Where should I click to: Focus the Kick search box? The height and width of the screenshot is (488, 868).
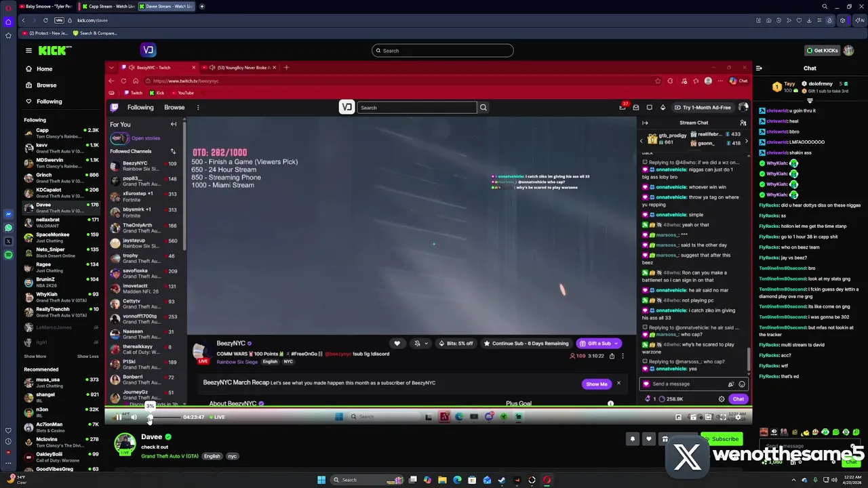tap(443, 50)
